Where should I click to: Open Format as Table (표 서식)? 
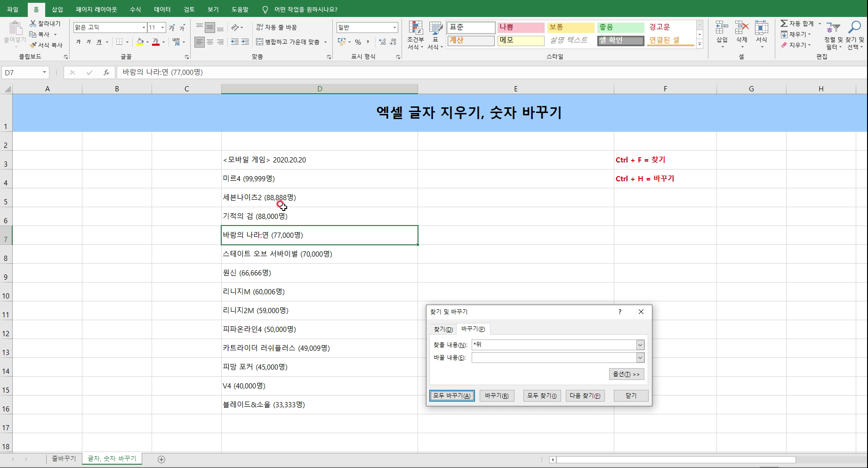point(435,35)
